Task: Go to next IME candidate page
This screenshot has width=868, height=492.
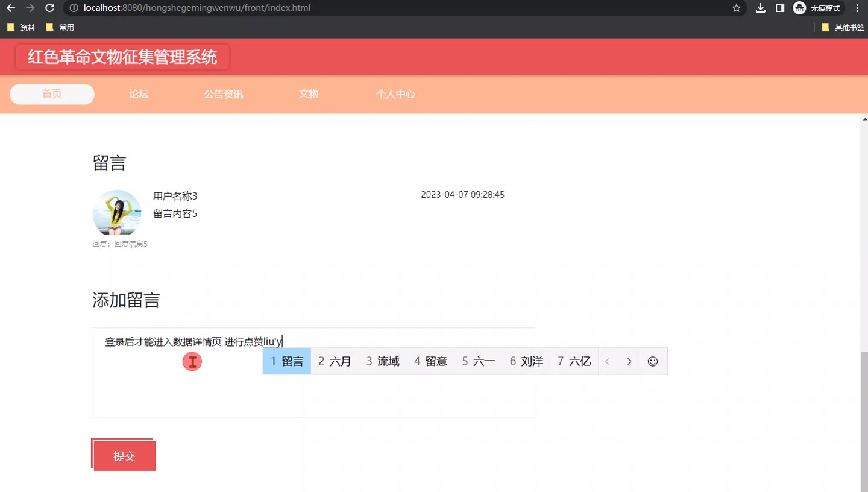Action: tap(629, 362)
